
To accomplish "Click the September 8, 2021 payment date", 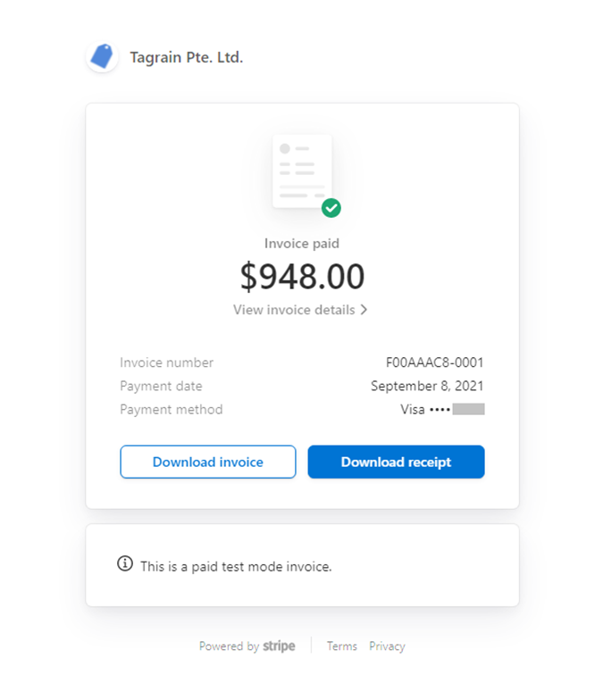I will (427, 387).
